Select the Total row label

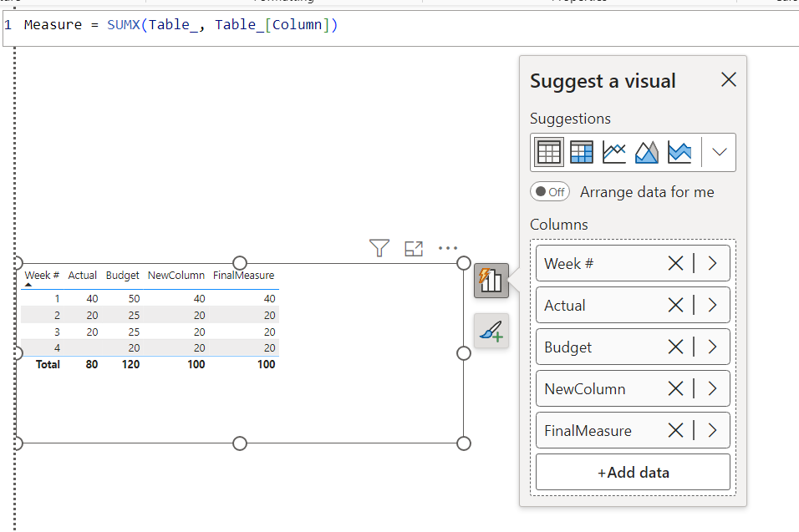coord(48,364)
